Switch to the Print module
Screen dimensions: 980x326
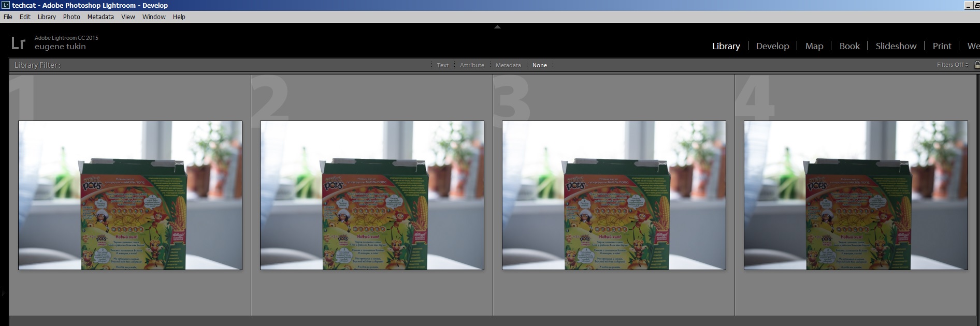coord(942,46)
